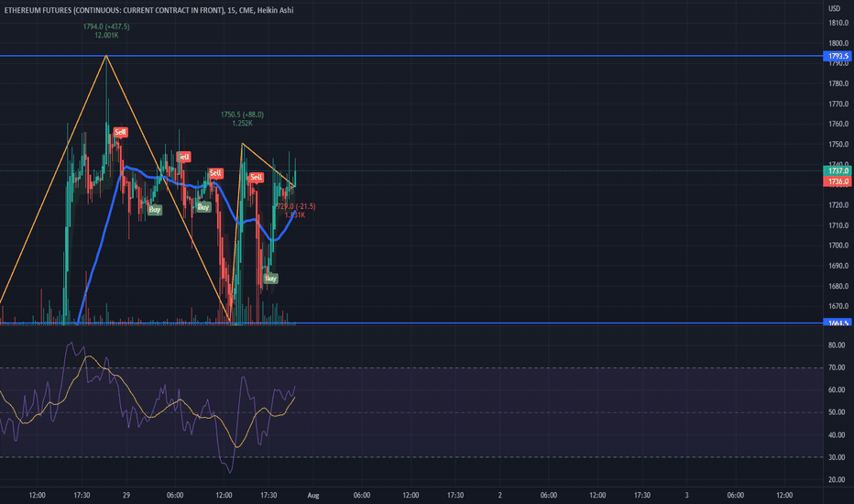Image resolution: width=854 pixels, height=504 pixels.
Task: Click the Sell label directly below 1.252K text
Action: coord(256,177)
